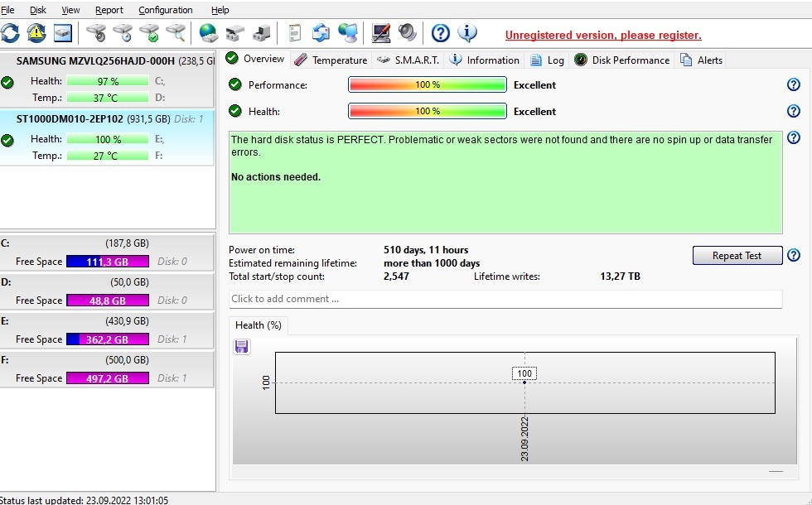Image resolution: width=812 pixels, height=505 pixels.
Task: Click the disk with magnifying glass icon
Action: tap(176, 34)
